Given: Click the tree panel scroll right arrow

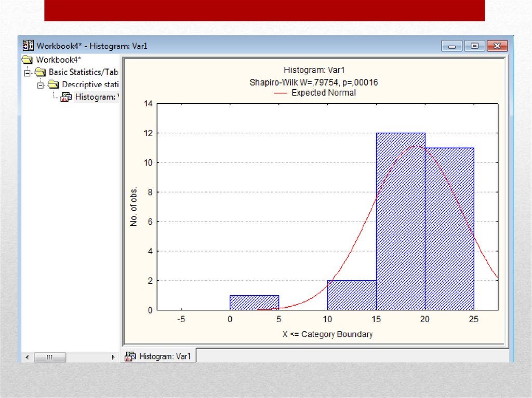Looking at the screenshot, I should [x=113, y=358].
